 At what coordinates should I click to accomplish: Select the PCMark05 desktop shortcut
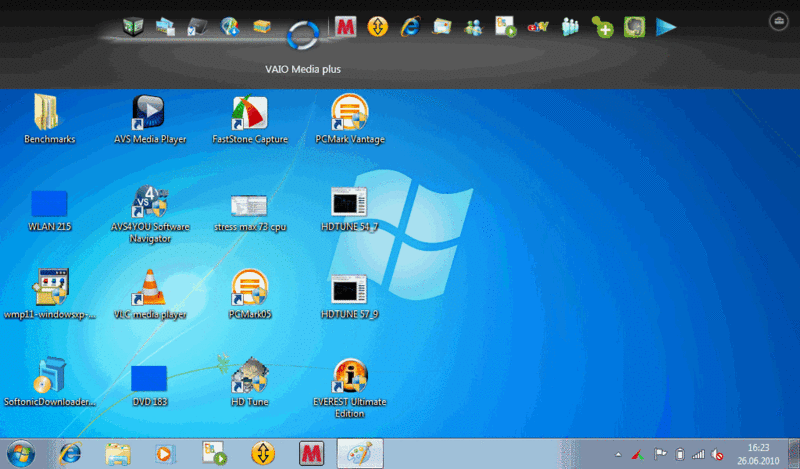click(x=249, y=294)
